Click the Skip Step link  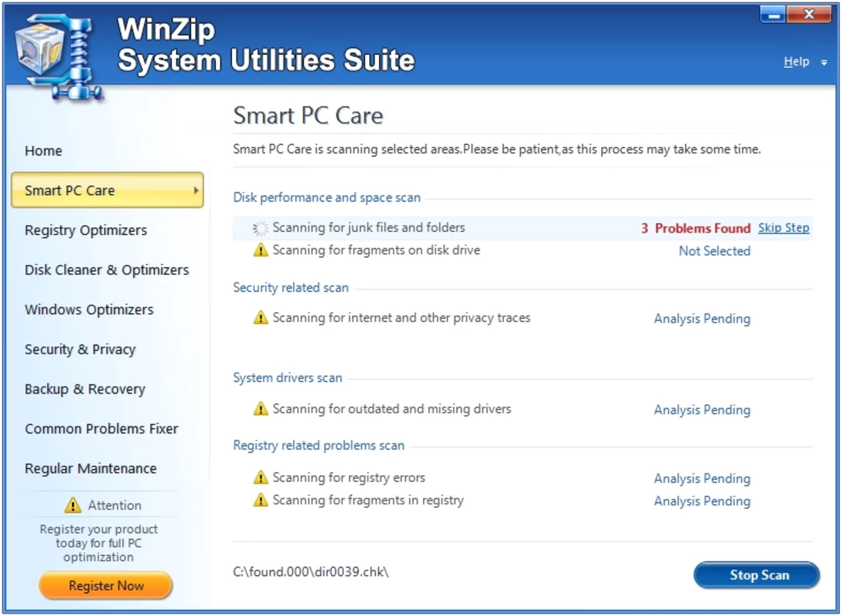[x=784, y=228]
